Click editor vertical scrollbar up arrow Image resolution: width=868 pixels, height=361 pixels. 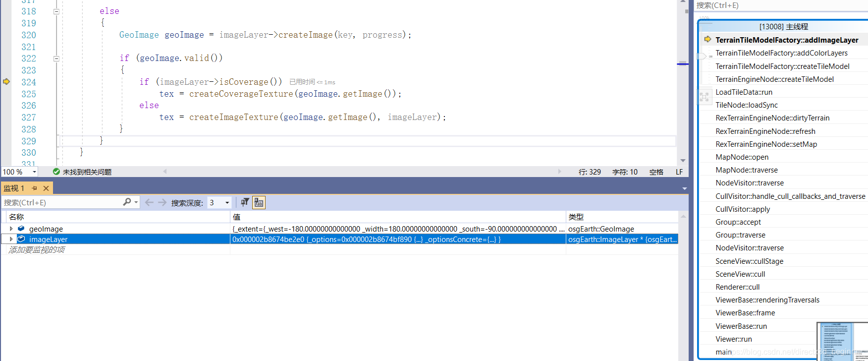[683, 1]
